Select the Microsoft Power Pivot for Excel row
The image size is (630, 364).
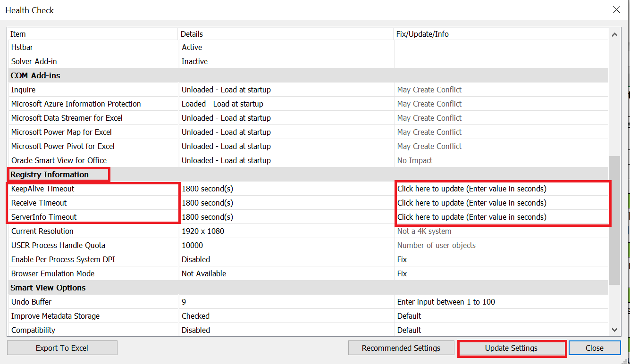[63, 146]
